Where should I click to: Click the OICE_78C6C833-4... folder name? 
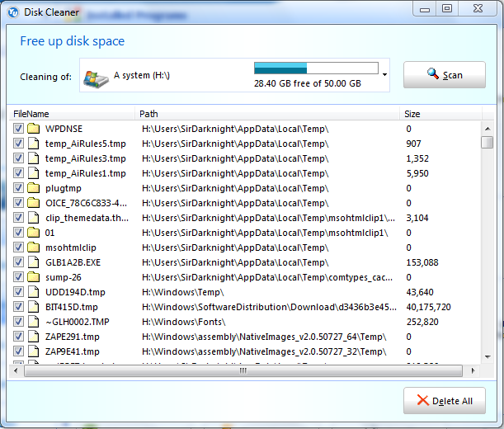[86, 203]
